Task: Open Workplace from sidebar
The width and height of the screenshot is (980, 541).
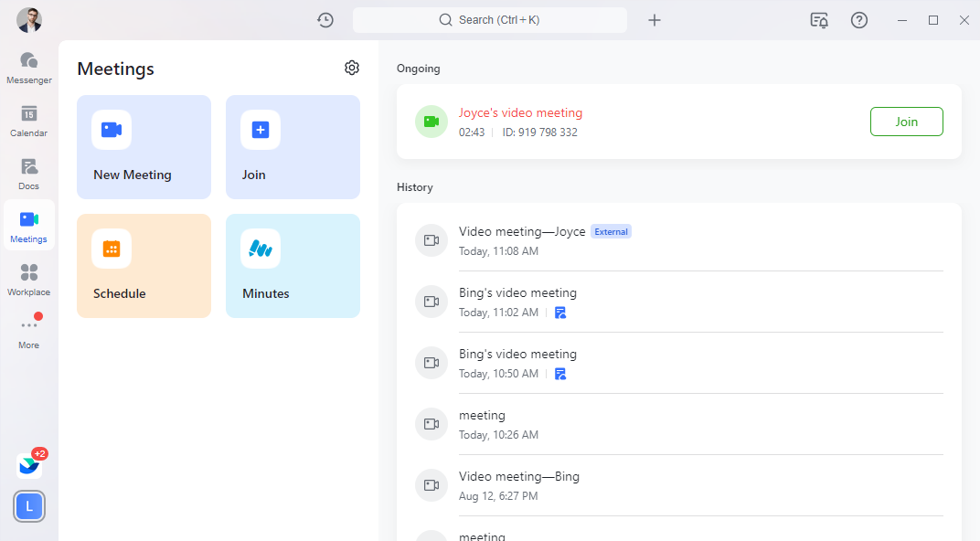Action: [x=29, y=280]
